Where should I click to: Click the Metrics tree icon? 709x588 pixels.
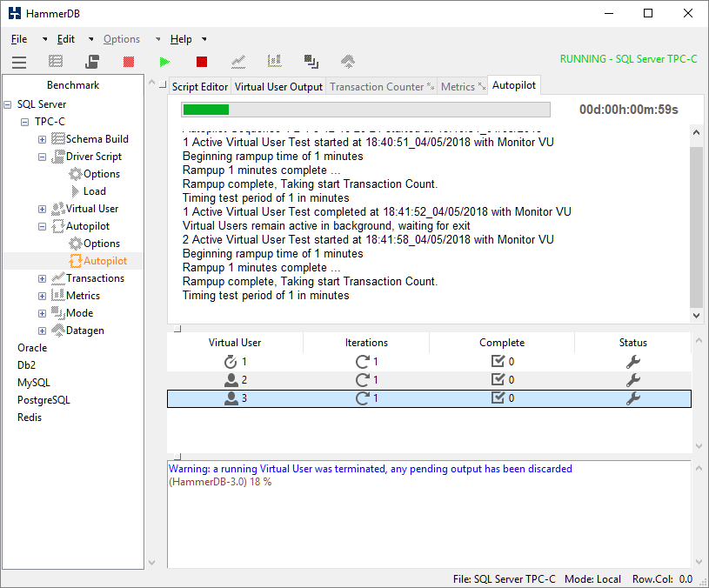[58, 296]
